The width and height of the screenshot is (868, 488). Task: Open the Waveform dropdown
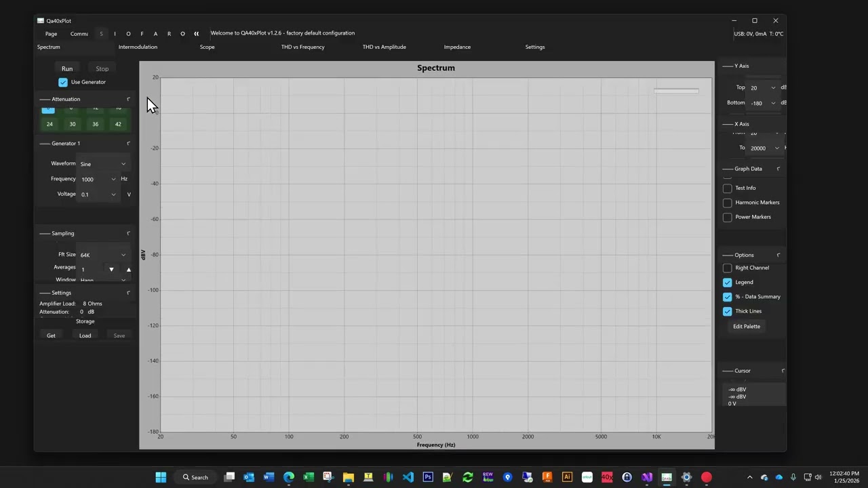103,164
